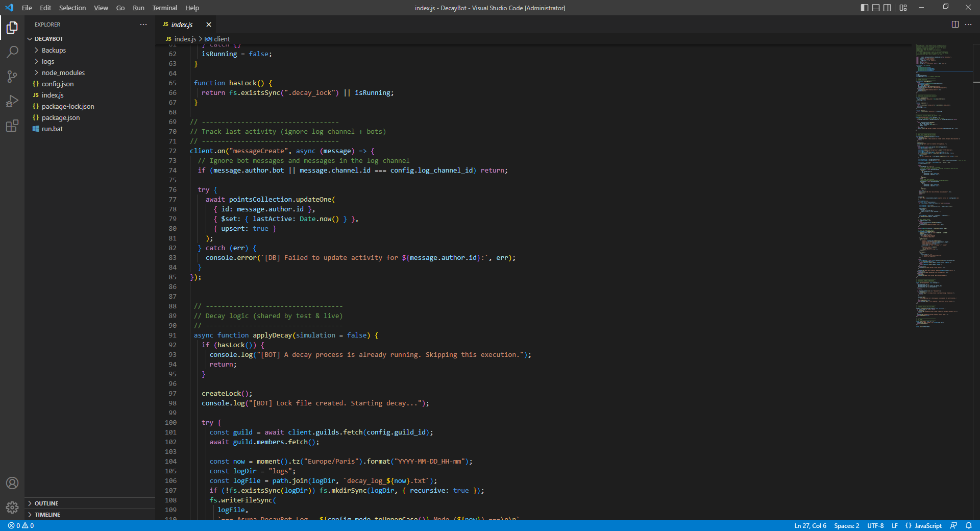This screenshot has width=980, height=531.
Task: Open the Search view in activity bar
Action: click(x=12, y=52)
